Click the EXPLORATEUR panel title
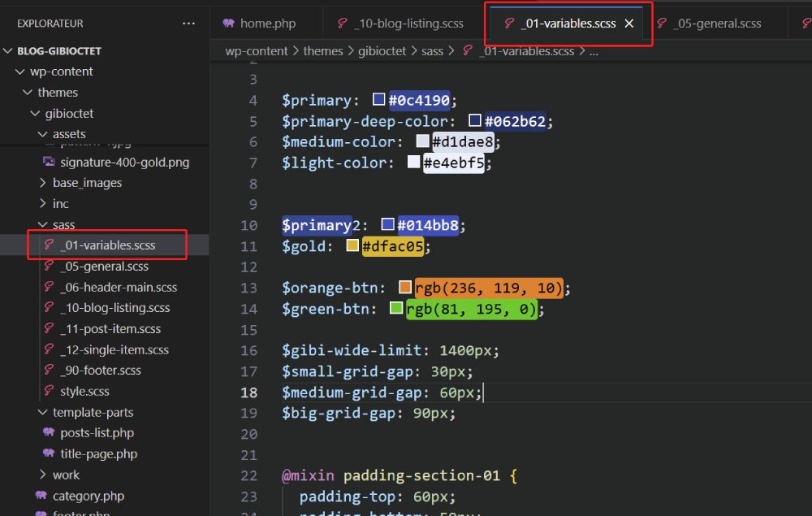Image resolution: width=812 pixels, height=516 pixels. [x=50, y=24]
